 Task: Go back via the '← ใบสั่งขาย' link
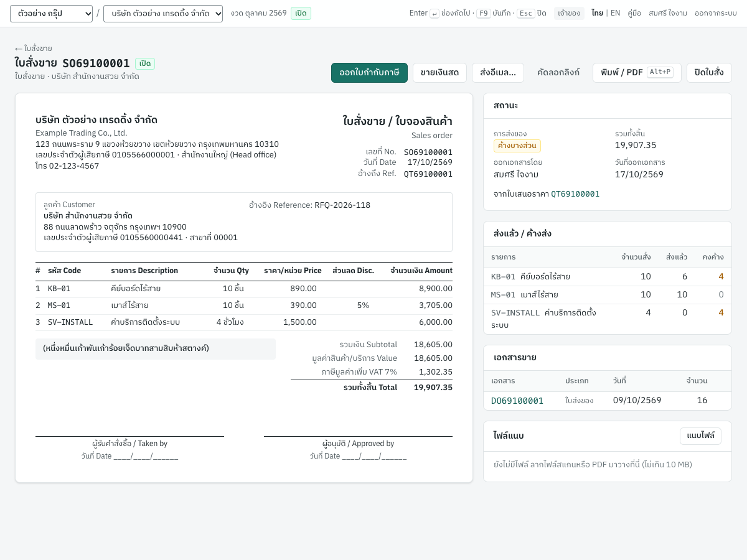point(34,49)
